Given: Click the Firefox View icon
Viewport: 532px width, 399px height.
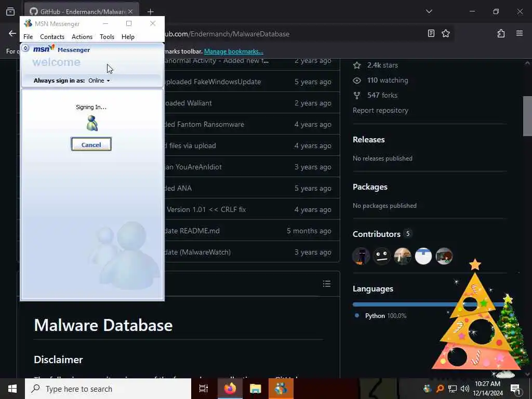Looking at the screenshot, I should point(10,11).
